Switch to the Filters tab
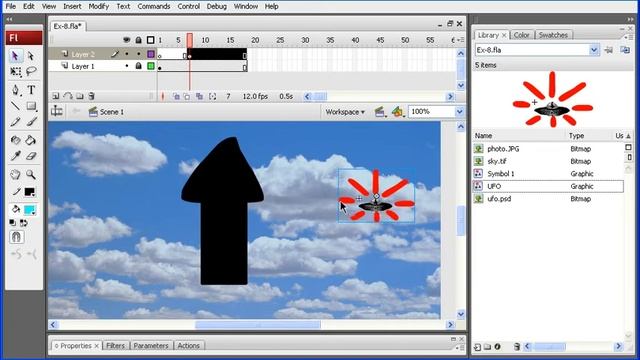The height and width of the screenshot is (360, 640). (x=116, y=345)
